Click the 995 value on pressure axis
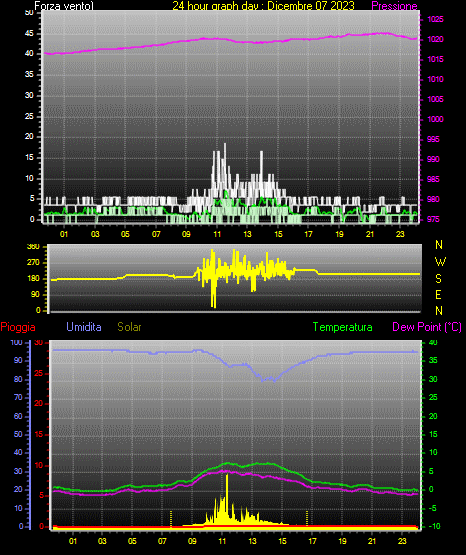Viewport: 466px width, 555px height. coord(433,139)
